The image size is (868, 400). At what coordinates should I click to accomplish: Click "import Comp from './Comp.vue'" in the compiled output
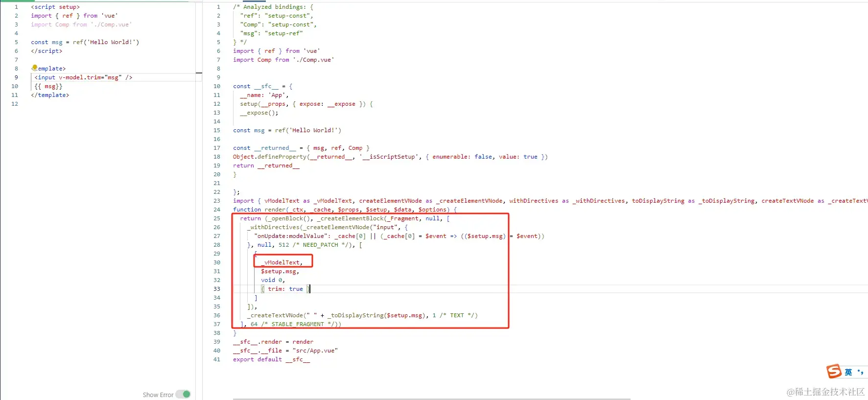283,60
